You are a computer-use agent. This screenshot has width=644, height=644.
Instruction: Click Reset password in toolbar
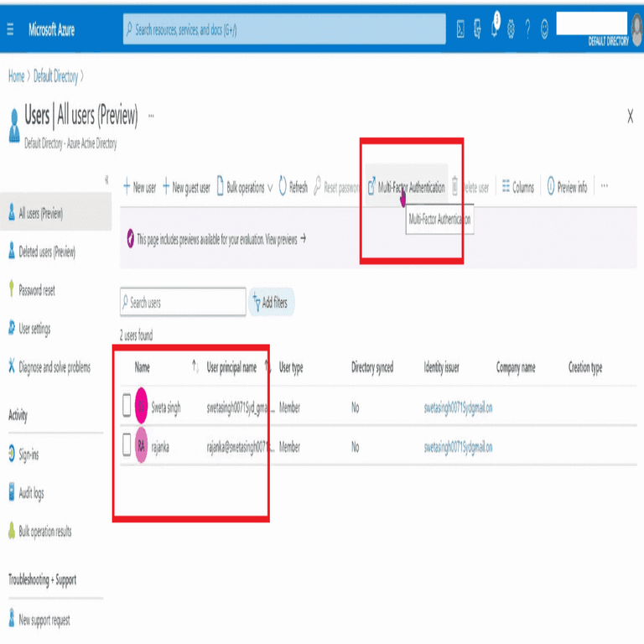pyautogui.click(x=336, y=187)
